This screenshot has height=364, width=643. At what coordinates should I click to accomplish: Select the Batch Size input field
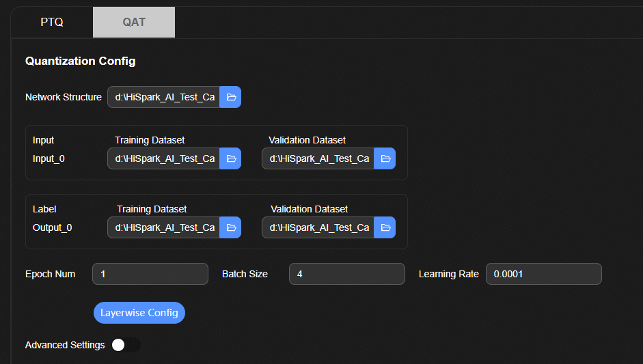[347, 274]
